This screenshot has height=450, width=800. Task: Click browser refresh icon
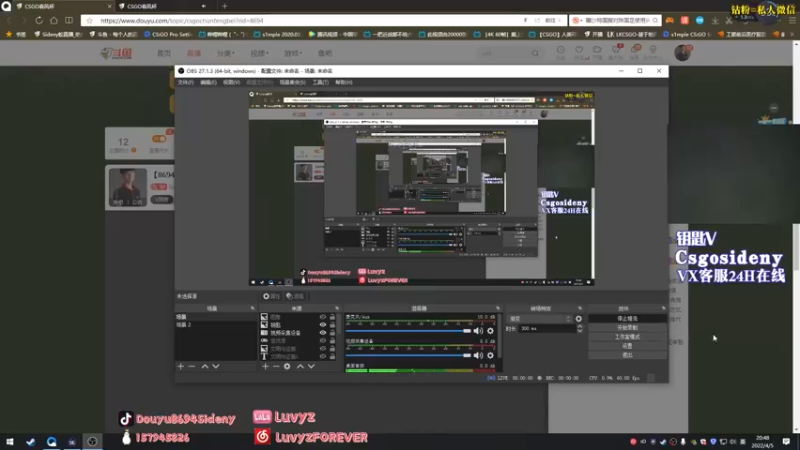click(39, 20)
